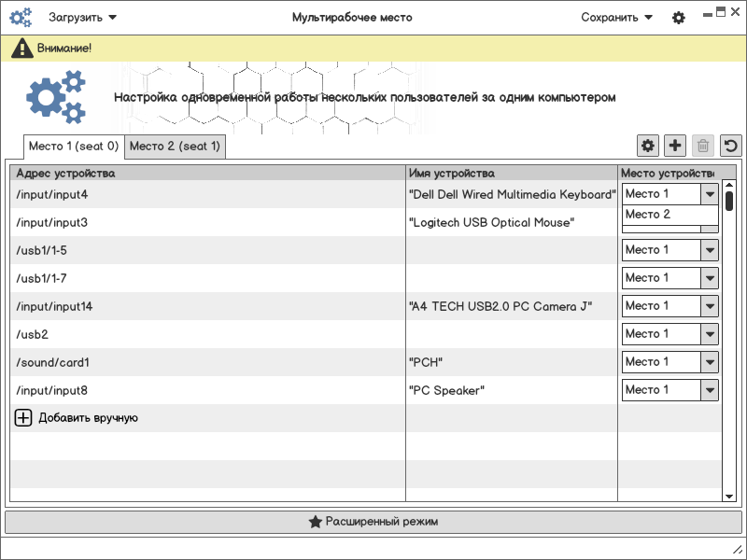The height and width of the screenshot is (560, 747).
Task: Click the application gears logo in title bar
Action: 21,18
